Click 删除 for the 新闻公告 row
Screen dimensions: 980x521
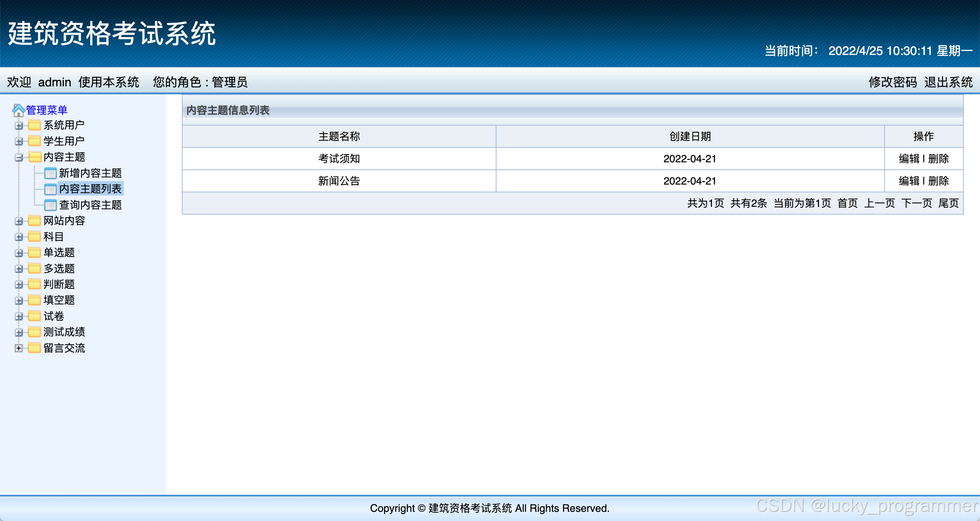(x=939, y=181)
